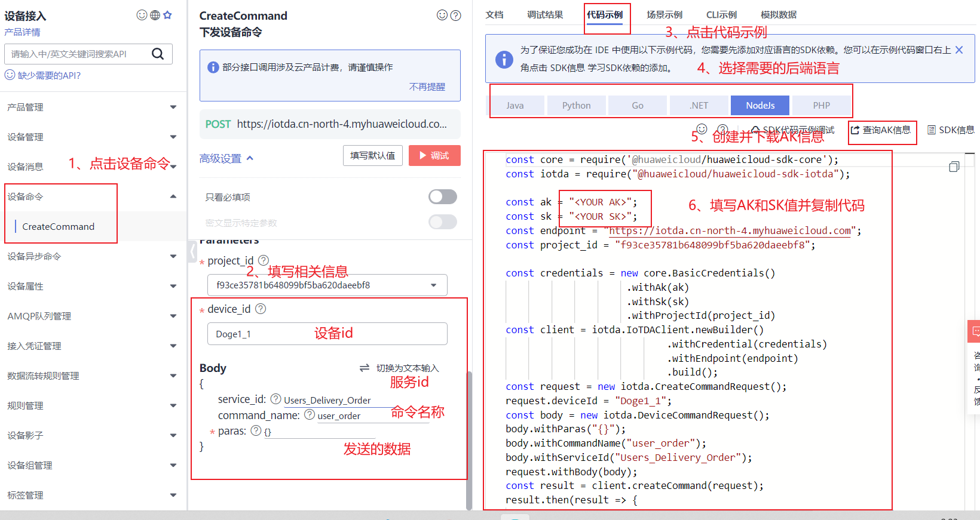Expand the 规则管理 menu
The width and height of the screenshot is (980, 520).
click(93, 405)
